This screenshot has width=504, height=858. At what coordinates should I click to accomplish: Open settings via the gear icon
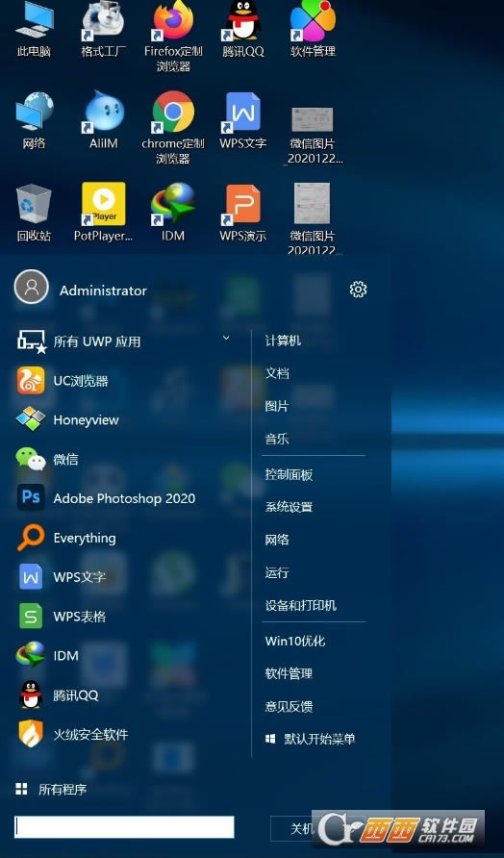click(358, 289)
